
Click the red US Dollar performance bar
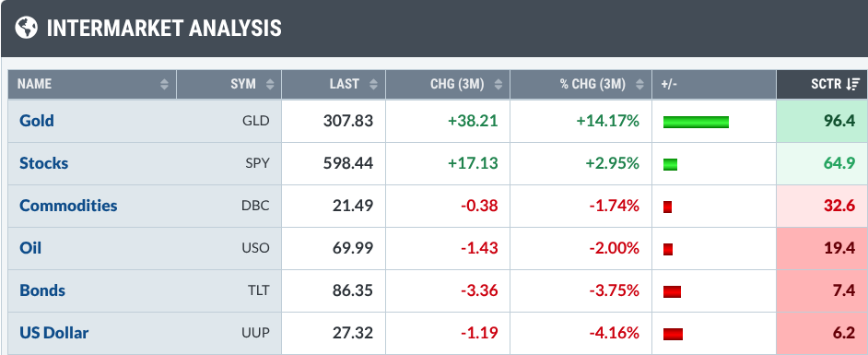coord(673,334)
